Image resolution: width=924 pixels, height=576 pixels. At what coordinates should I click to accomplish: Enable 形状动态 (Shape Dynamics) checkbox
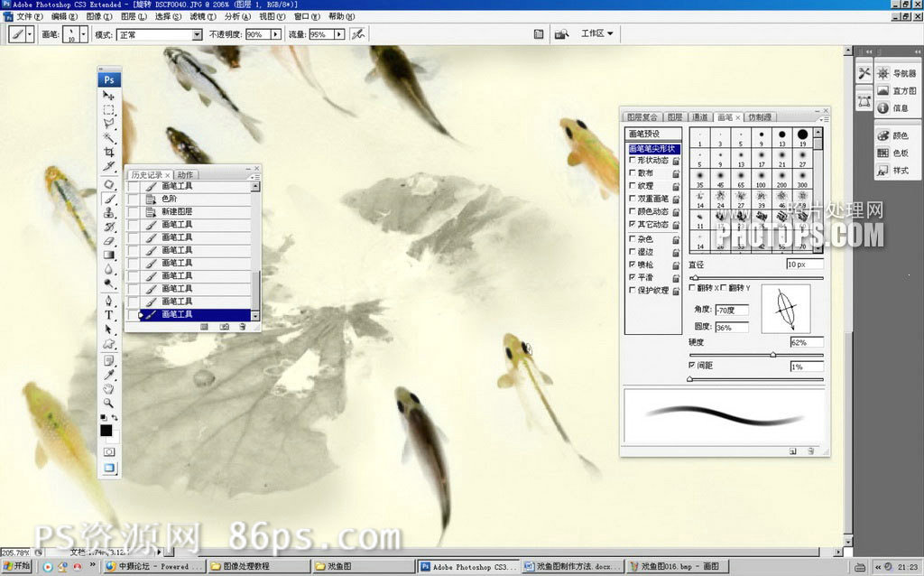click(633, 160)
